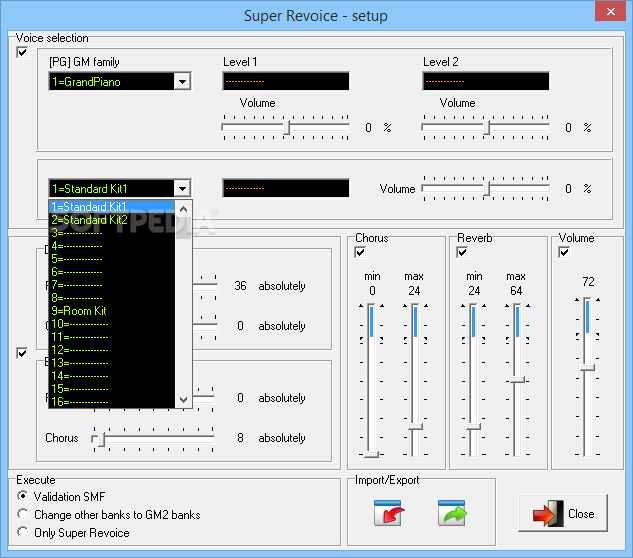Click the Export icon with green arrow

[452, 513]
